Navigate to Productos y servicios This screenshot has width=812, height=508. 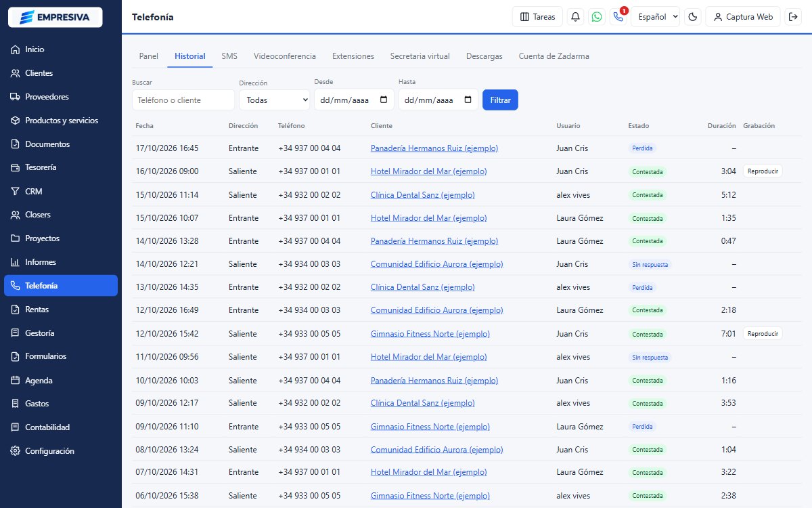point(61,121)
